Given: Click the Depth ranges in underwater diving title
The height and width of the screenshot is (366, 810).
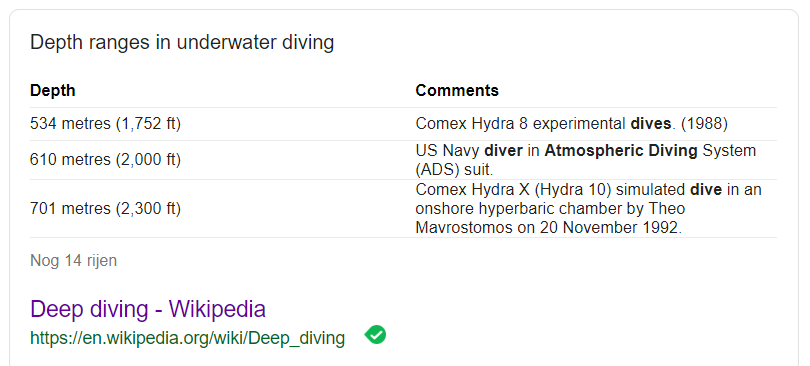Looking at the screenshot, I should click(x=182, y=42).
